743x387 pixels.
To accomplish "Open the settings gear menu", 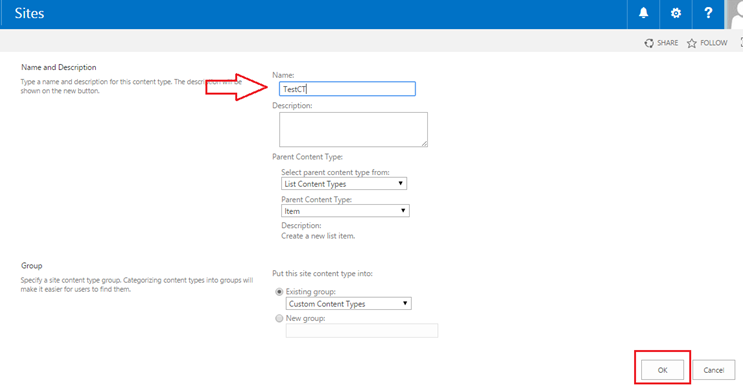I will click(676, 13).
